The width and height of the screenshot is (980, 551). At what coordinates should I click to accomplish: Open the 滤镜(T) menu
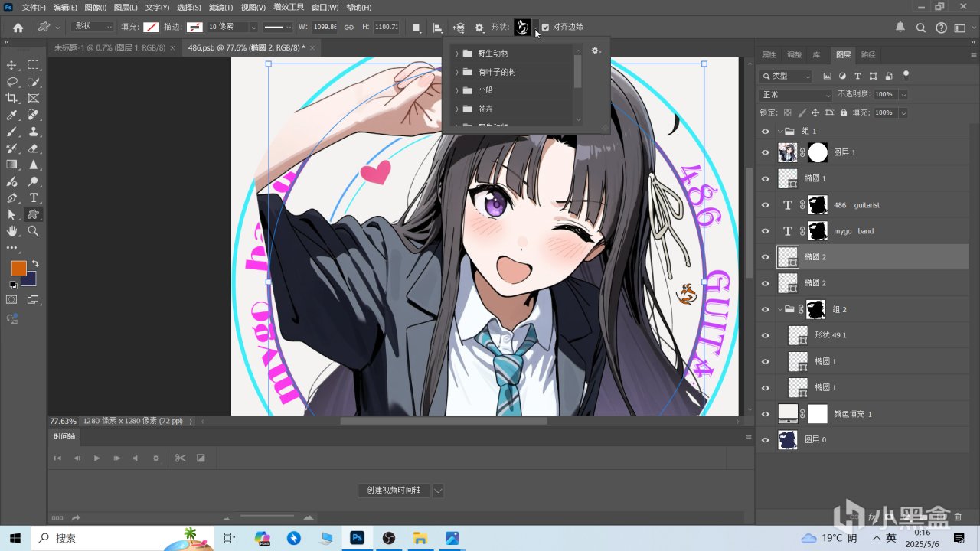(221, 7)
